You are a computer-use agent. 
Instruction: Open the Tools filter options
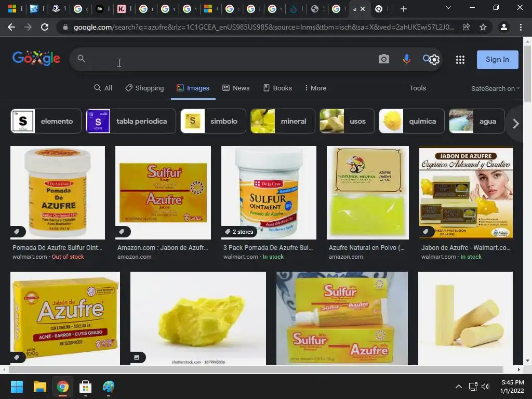[x=417, y=88]
